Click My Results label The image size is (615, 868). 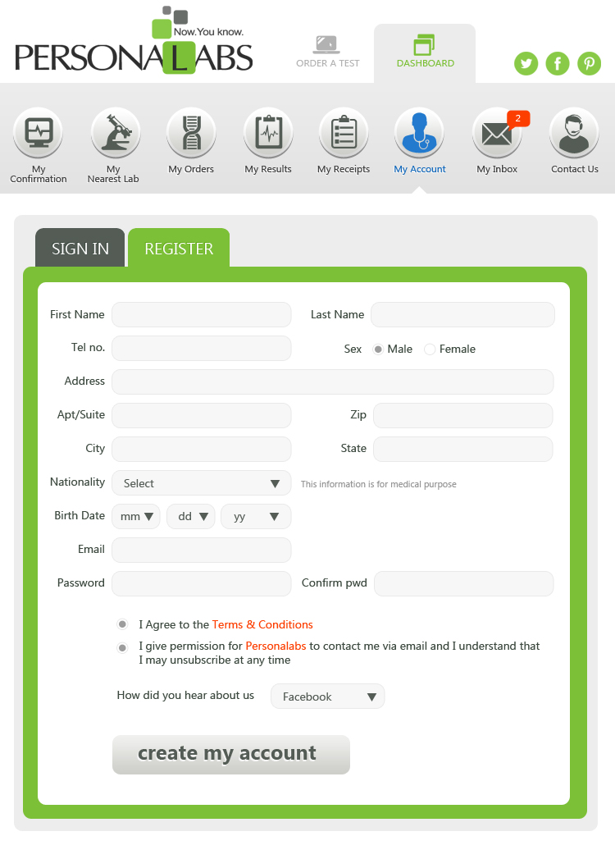point(268,169)
